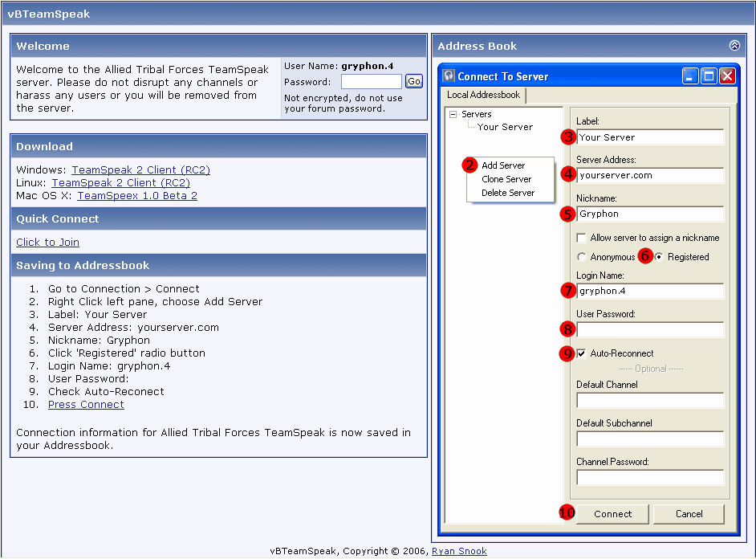Open the Click to Join link

point(47,242)
